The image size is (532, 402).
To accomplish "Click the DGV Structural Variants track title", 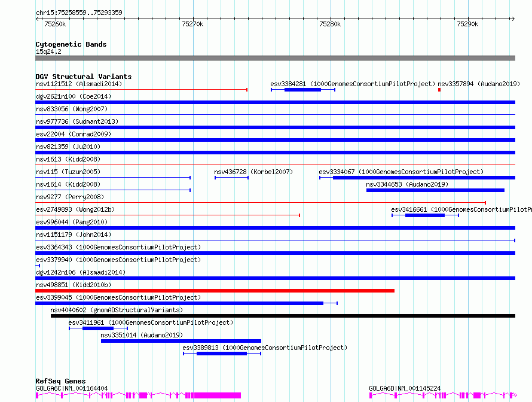I will [x=84, y=77].
